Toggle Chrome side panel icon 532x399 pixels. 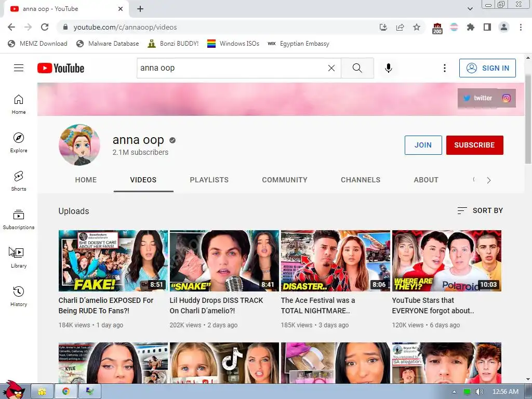pos(487,27)
